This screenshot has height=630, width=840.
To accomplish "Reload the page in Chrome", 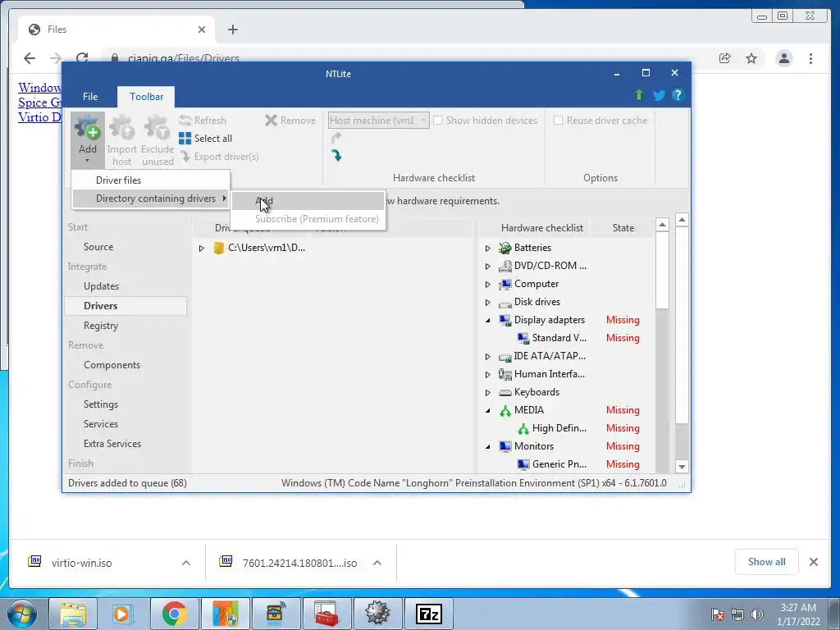I will (82, 58).
